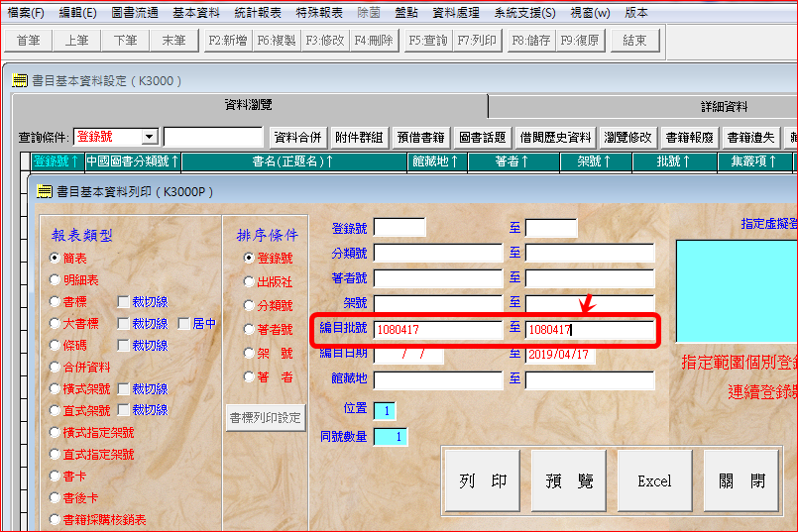Click the 結束 toolbar button

click(x=634, y=41)
